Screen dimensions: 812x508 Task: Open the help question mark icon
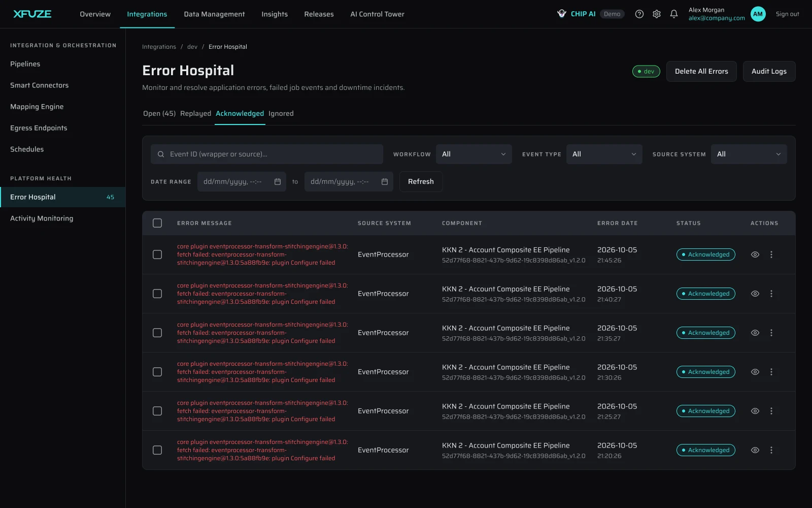click(x=639, y=14)
